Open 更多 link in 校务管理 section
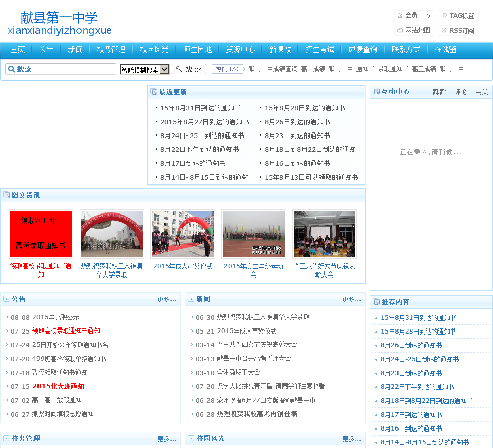Screen dimensions: 493x448 tap(166, 439)
